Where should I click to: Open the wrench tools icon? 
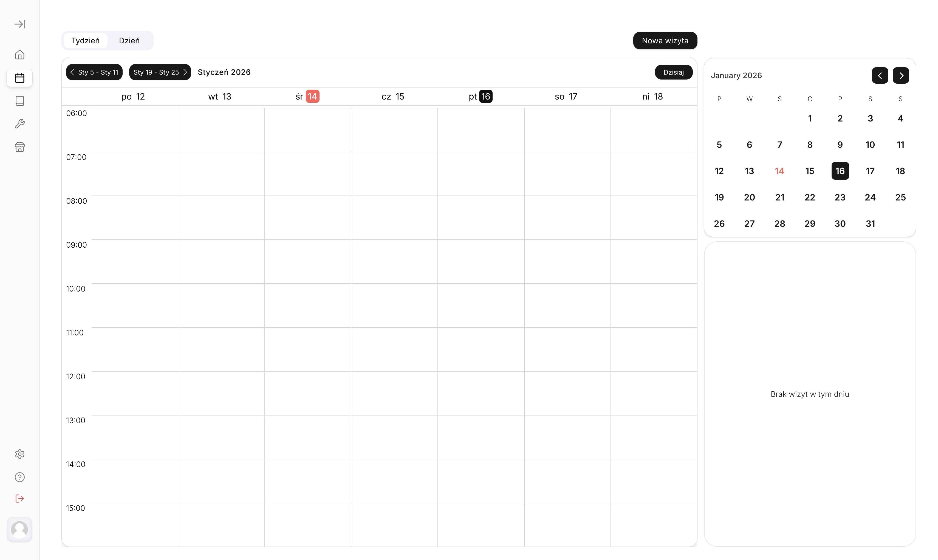click(x=20, y=124)
